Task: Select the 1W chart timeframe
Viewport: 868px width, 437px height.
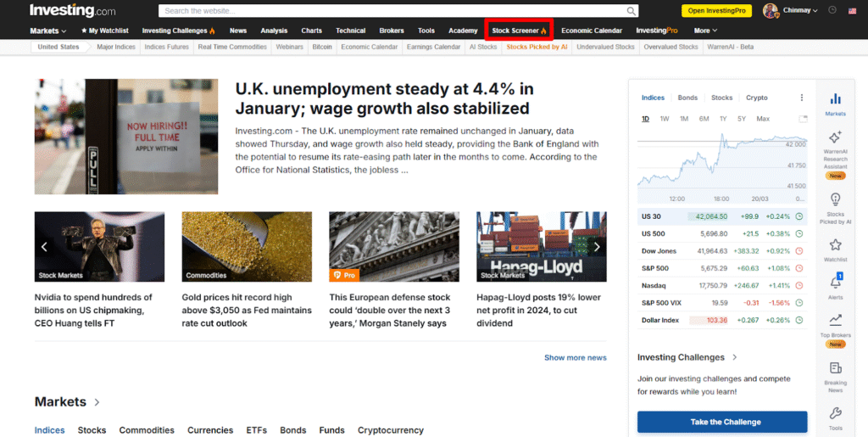Action: [x=665, y=119]
